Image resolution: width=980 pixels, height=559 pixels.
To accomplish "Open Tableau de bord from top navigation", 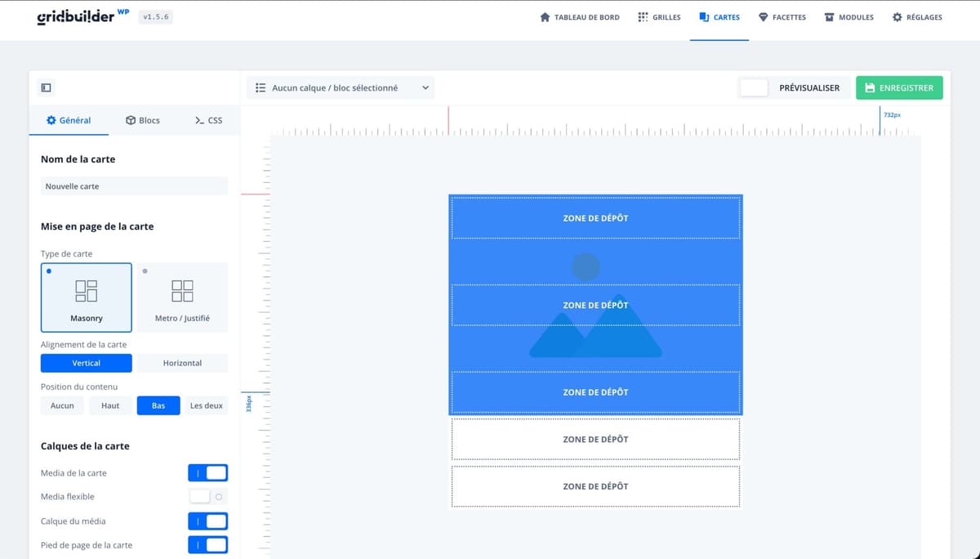I will [580, 16].
